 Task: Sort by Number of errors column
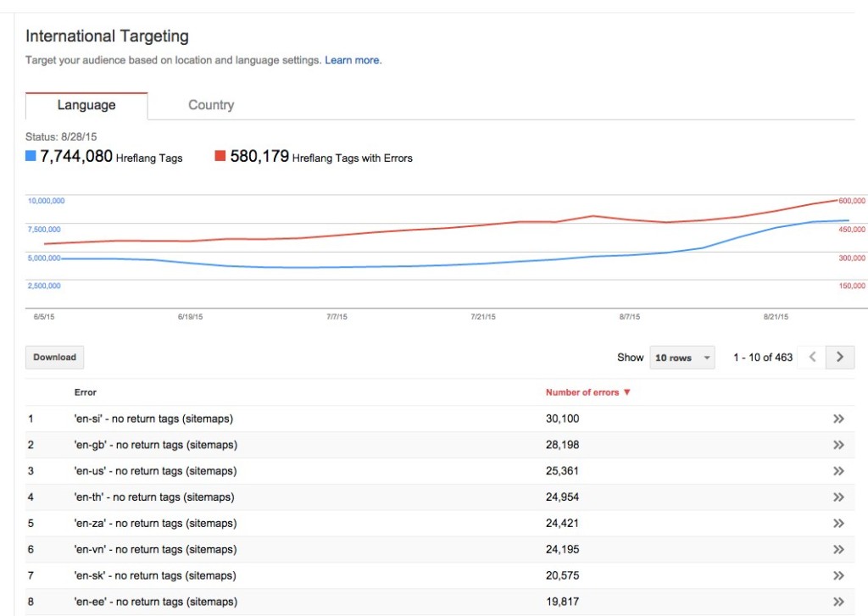[x=582, y=392]
